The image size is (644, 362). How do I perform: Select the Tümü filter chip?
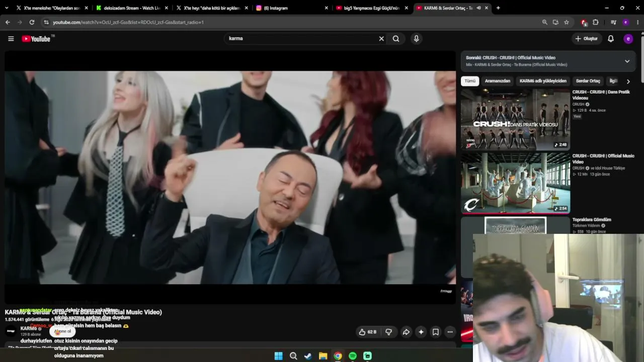(470, 81)
